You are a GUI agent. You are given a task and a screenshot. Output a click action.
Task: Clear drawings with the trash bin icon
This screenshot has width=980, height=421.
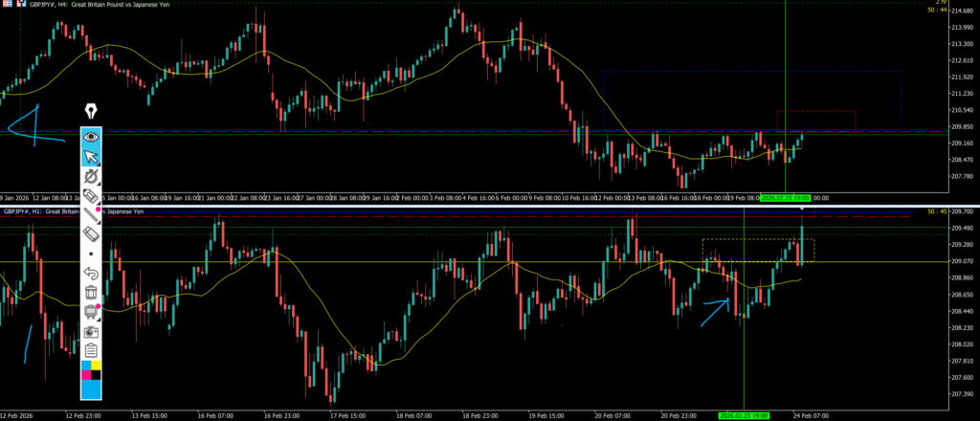point(92,292)
